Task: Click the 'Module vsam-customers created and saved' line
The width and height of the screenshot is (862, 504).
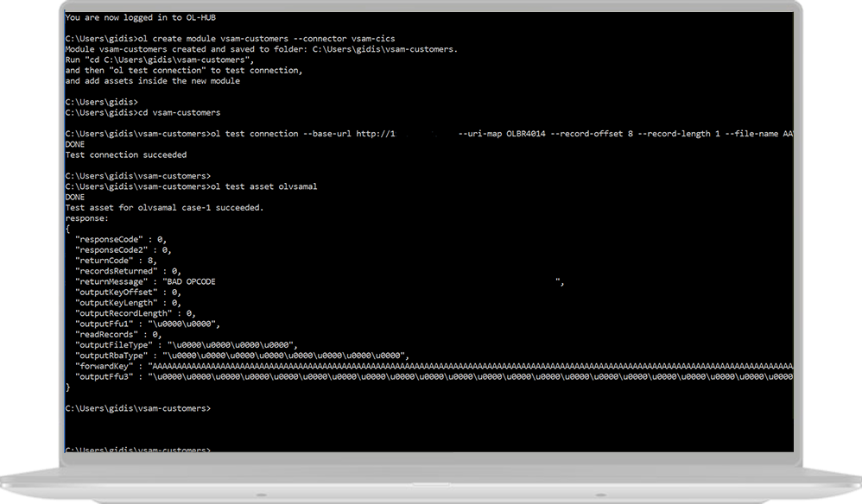Action: [x=261, y=49]
